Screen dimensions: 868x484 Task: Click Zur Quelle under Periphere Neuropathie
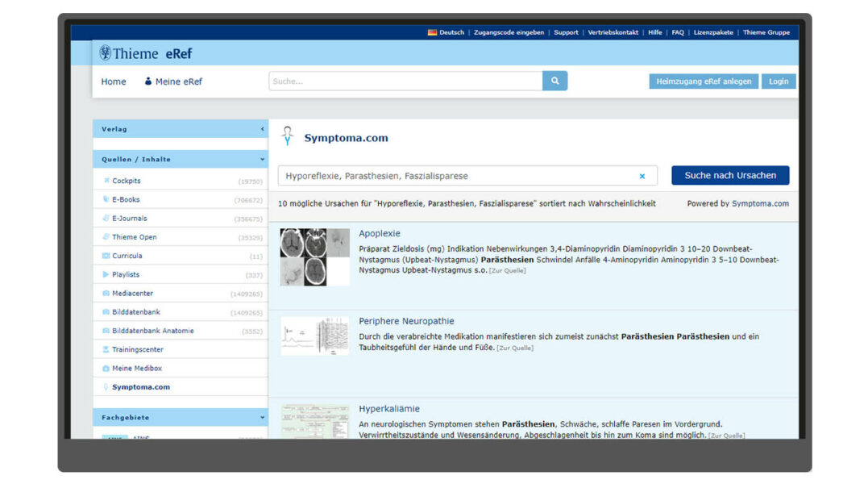515,348
